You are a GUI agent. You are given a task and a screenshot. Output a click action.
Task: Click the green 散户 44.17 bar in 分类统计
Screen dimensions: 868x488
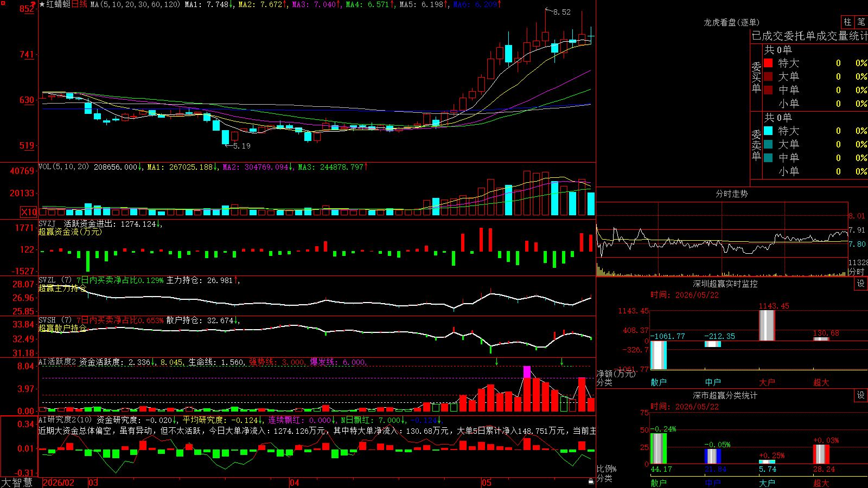pos(659,448)
